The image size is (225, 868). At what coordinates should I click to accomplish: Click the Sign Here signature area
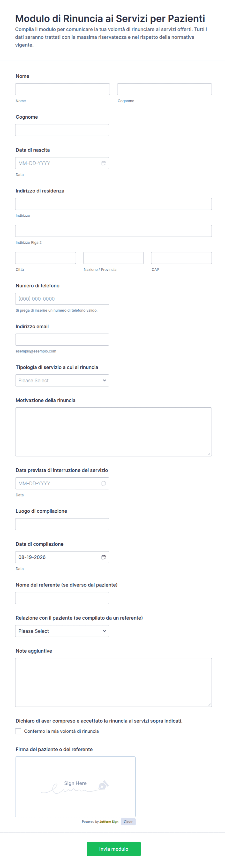pyautogui.click(x=75, y=786)
